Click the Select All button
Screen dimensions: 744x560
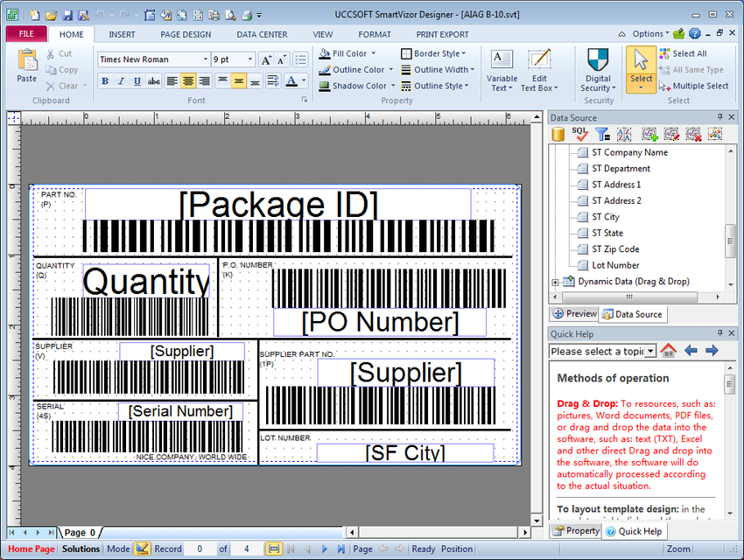tap(683, 53)
